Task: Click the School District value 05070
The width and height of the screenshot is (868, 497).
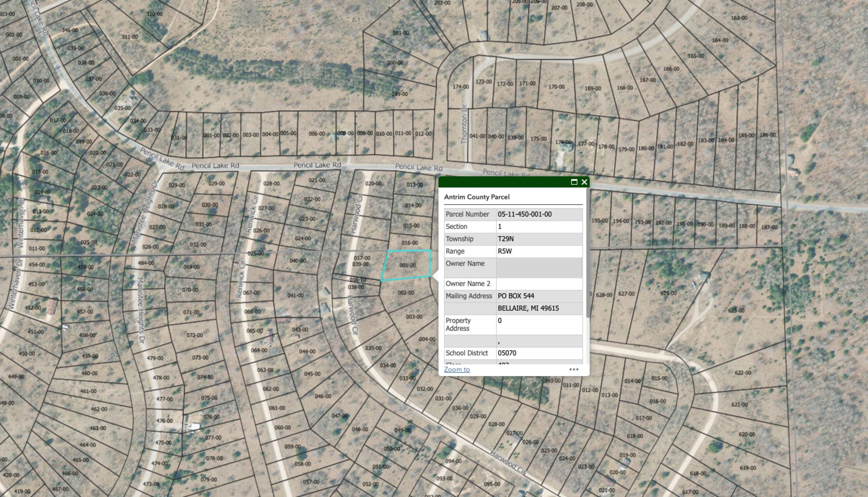Action: click(507, 353)
